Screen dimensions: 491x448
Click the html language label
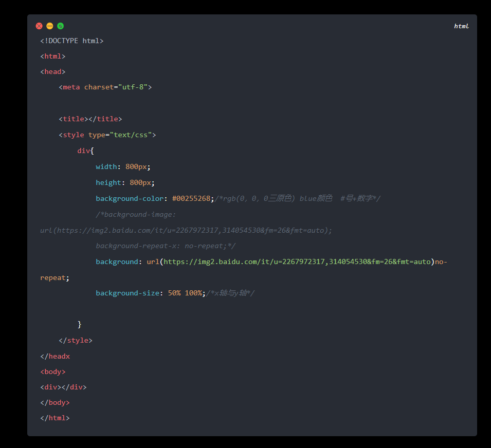click(x=461, y=26)
